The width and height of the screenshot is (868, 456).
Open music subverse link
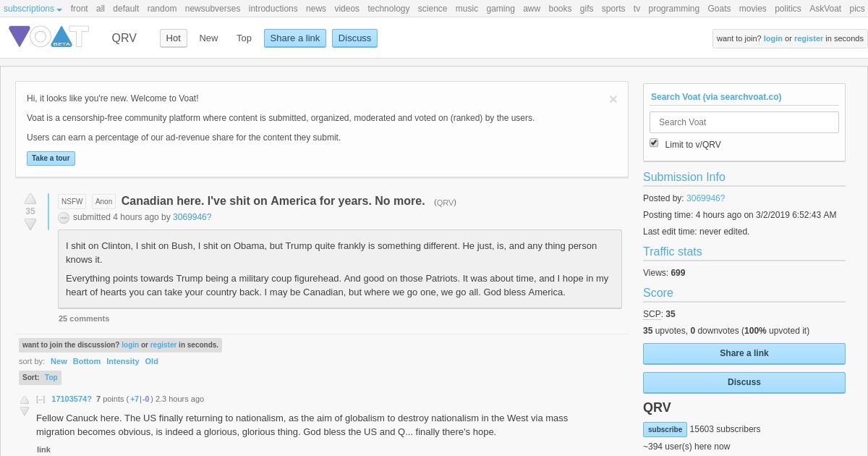[467, 9]
